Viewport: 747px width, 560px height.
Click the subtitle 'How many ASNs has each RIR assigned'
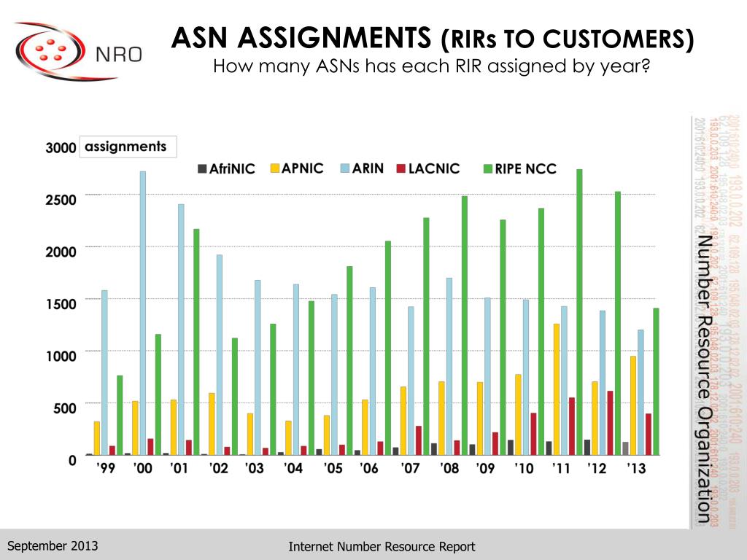(431, 66)
